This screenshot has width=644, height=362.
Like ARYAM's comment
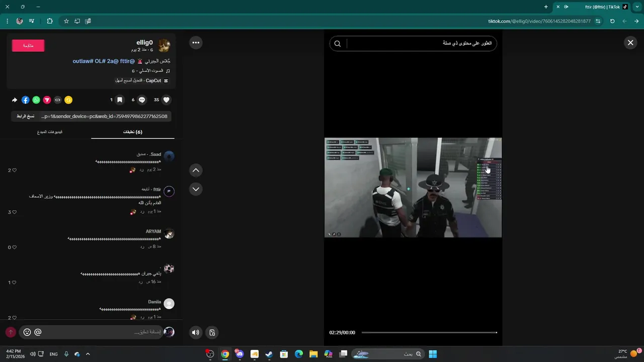[x=15, y=247]
